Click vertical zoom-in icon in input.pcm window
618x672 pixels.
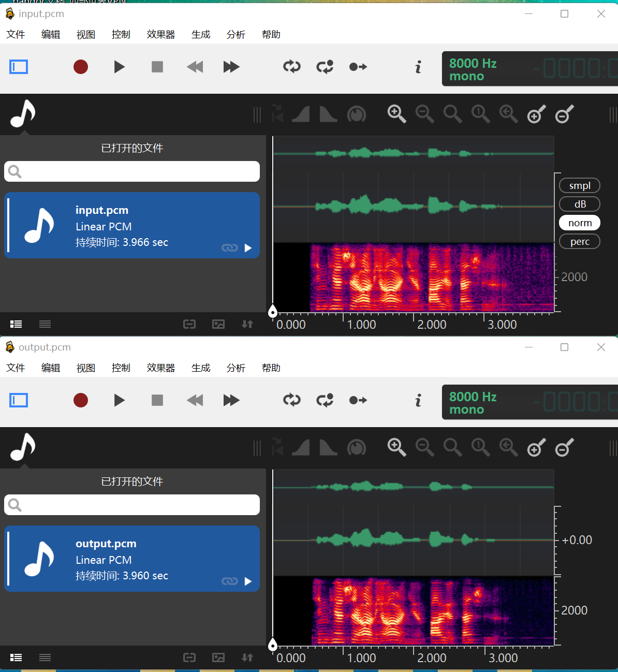pos(537,114)
